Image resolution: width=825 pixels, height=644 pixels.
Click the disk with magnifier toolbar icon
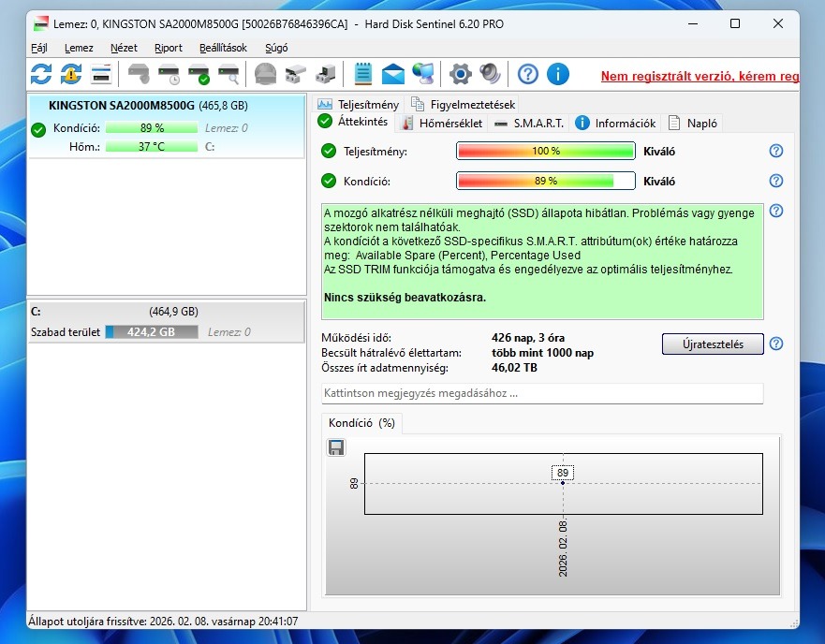point(228,74)
